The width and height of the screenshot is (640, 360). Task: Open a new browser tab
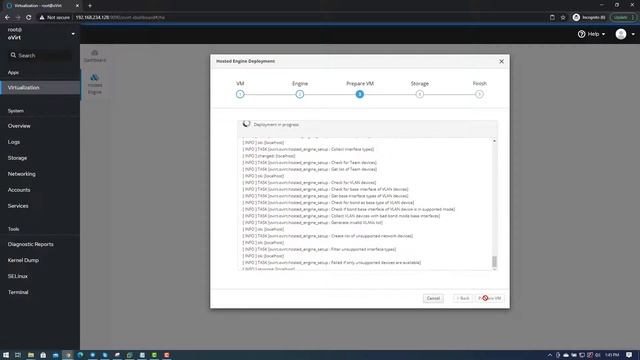90,6
